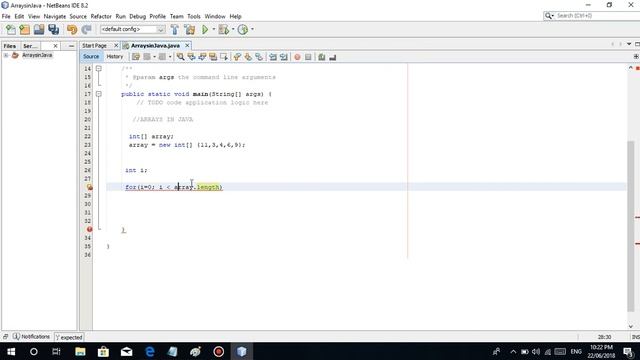This screenshot has height=360, width=640.
Task: Open the Tools menu
Action: click(194, 16)
